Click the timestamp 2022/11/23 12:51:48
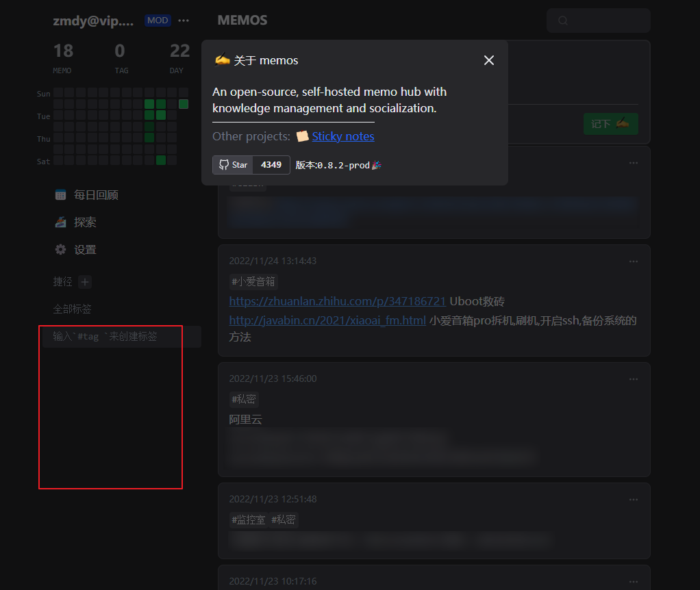 (x=273, y=499)
